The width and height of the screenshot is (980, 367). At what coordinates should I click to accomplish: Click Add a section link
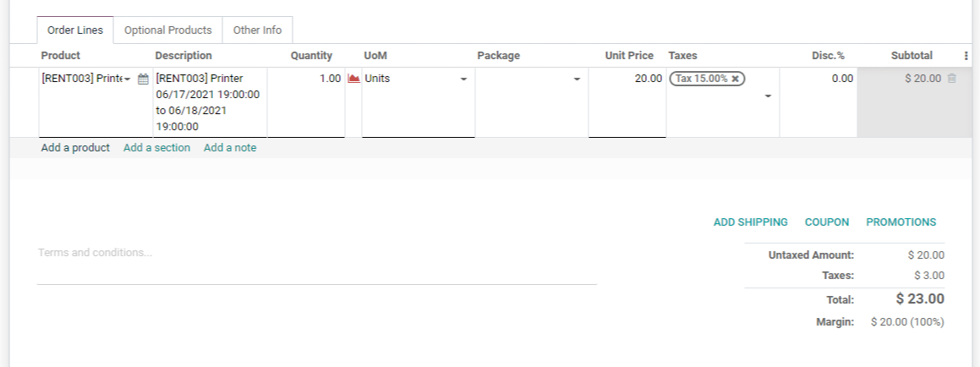tap(156, 148)
